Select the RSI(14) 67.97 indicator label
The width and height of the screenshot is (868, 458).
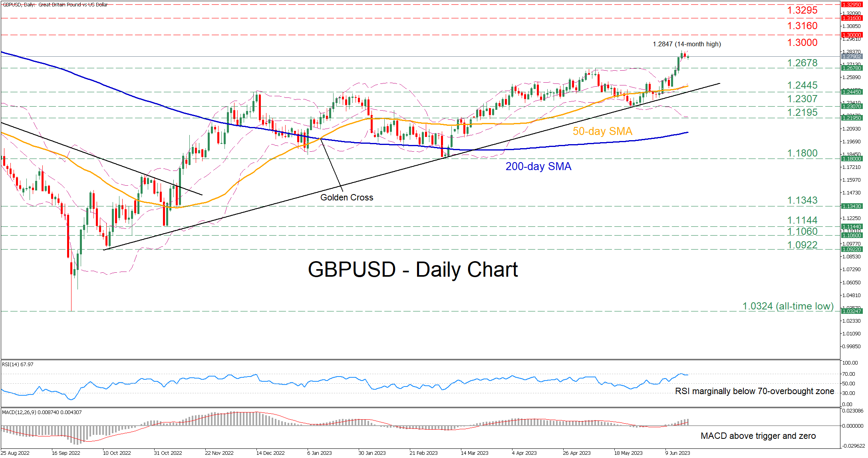pos(18,365)
